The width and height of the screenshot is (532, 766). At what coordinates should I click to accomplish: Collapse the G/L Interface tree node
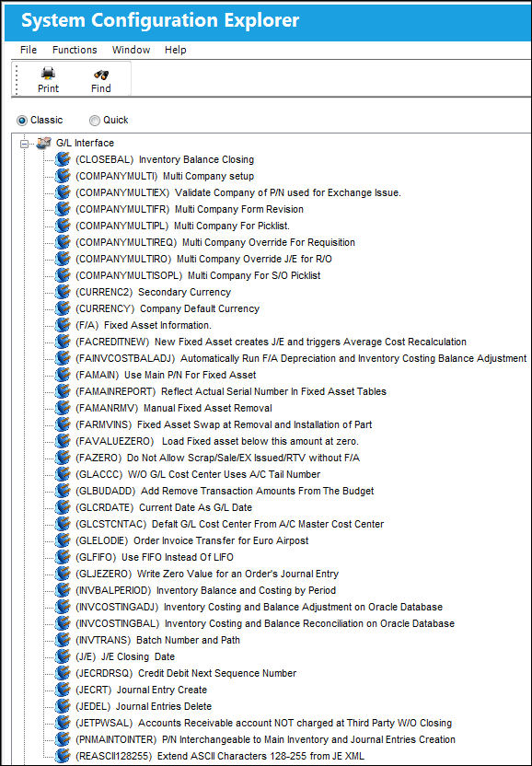[24, 144]
